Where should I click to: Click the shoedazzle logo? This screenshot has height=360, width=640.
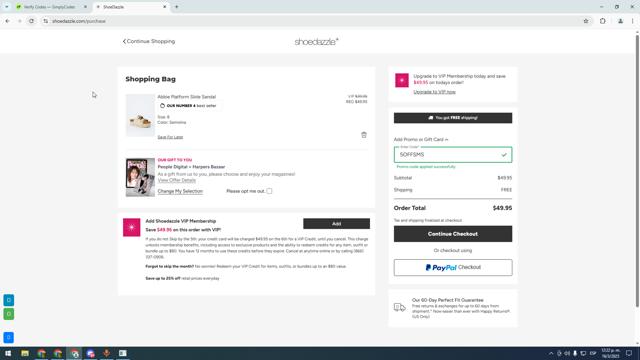[x=316, y=42]
